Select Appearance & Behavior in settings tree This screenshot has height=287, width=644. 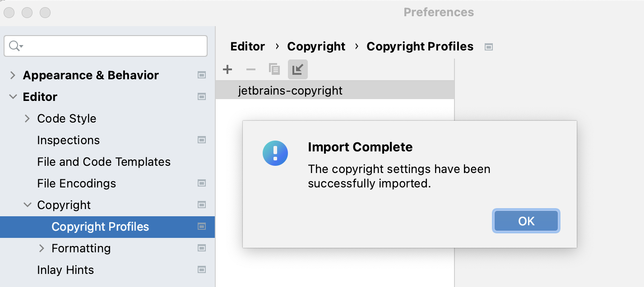pos(91,75)
